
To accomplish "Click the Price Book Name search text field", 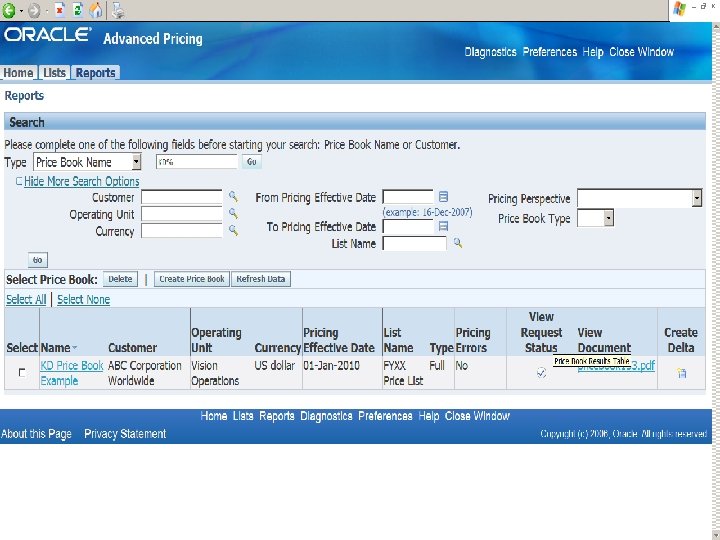I will (197, 162).
